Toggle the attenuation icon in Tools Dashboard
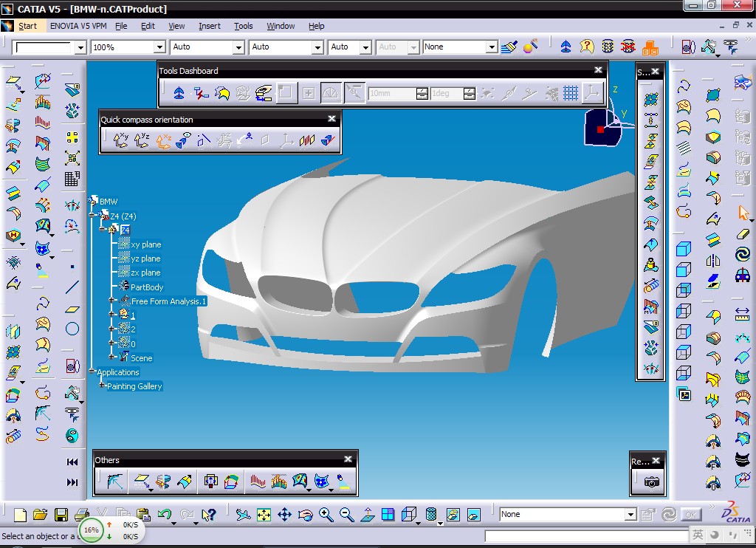The height and width of the screenshot is (548, 756). point(354,92)
